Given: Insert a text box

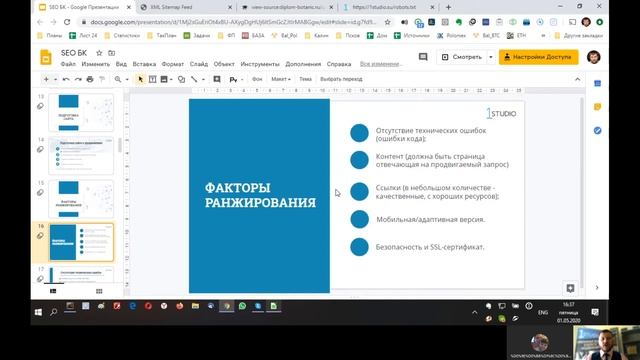Looking at the screenshot, I should 152,79.
